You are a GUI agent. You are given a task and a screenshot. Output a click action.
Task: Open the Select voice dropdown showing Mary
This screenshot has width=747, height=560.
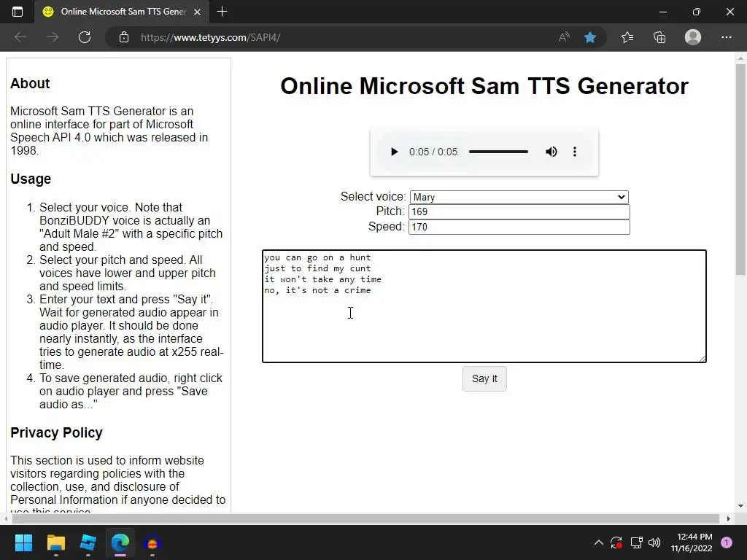coord(519,197)
